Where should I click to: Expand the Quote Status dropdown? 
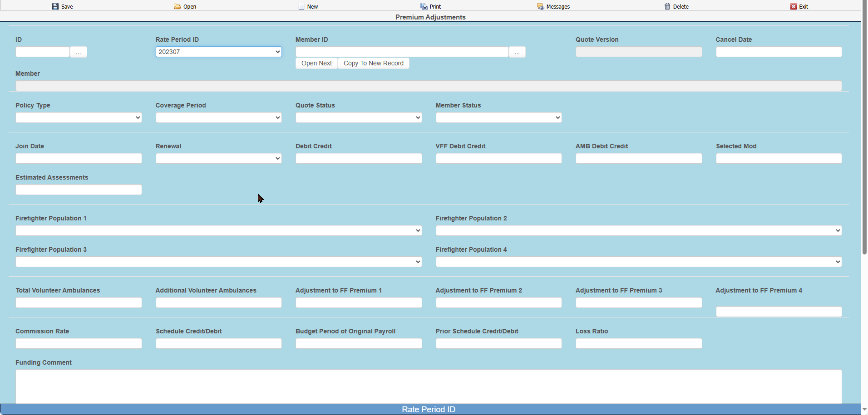point(359,117)
